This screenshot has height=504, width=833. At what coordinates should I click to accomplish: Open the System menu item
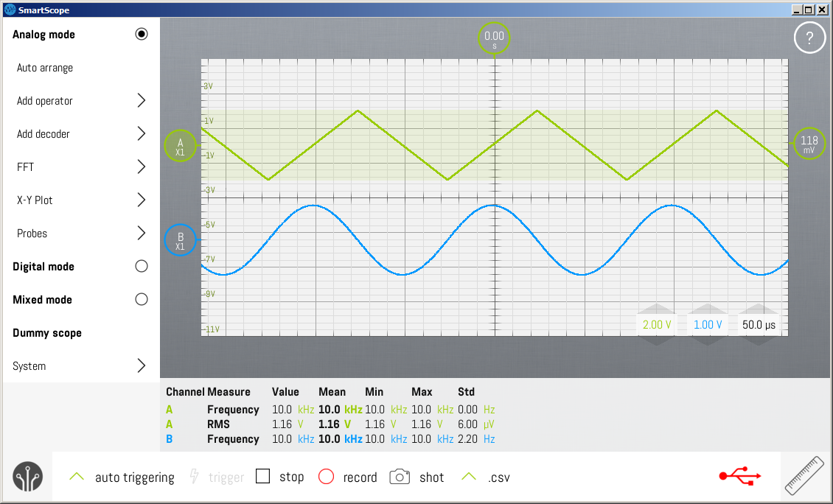pyautogui.click(x=81, y=366)
